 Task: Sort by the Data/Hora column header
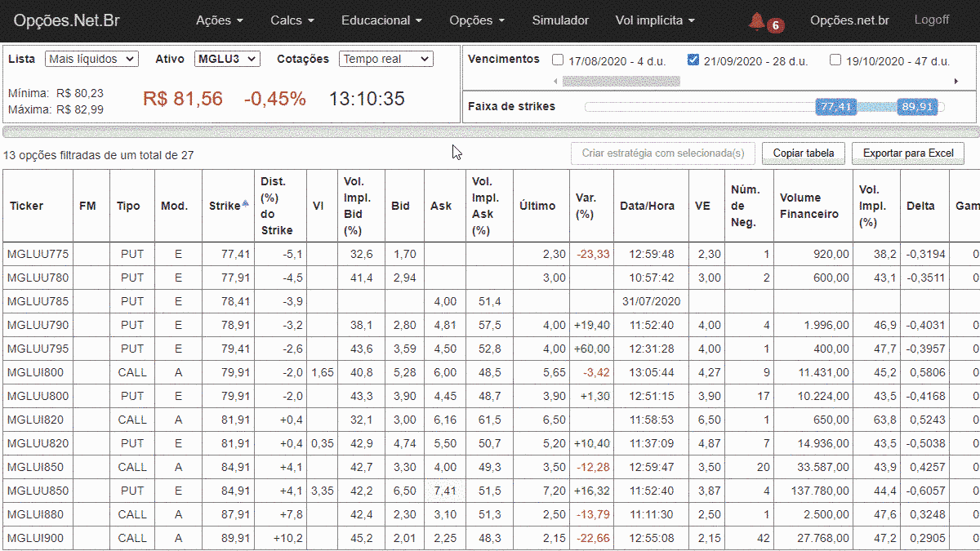point(648,206)
